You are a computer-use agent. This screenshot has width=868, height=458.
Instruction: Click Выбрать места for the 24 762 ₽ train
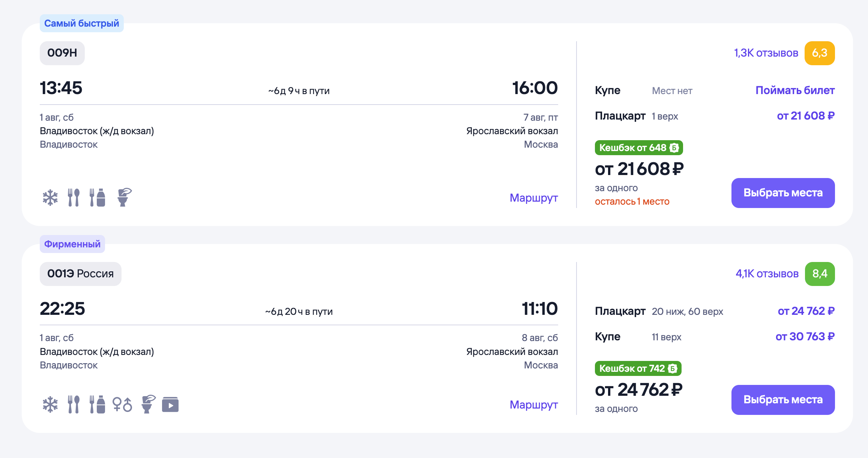pos(783,400)
